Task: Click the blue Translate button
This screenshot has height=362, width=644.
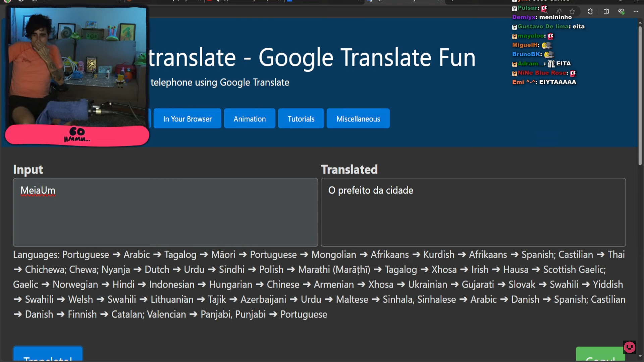Action: [x=48, y=354]
